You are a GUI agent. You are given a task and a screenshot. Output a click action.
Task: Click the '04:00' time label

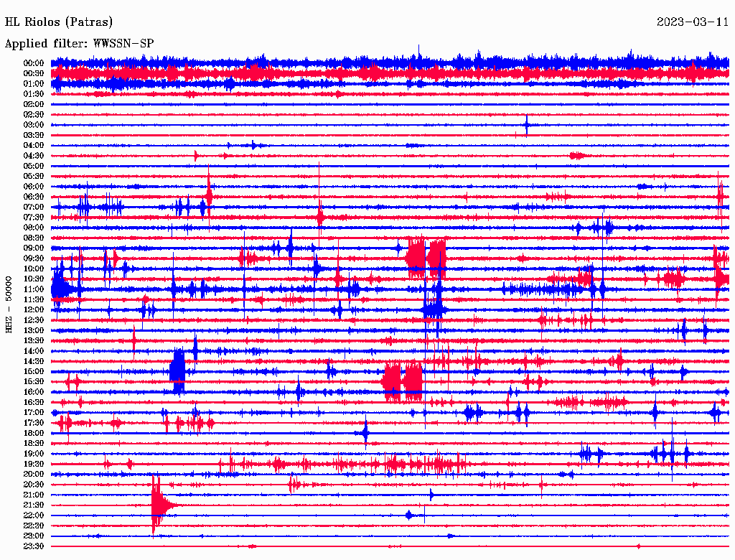(34, 146)
